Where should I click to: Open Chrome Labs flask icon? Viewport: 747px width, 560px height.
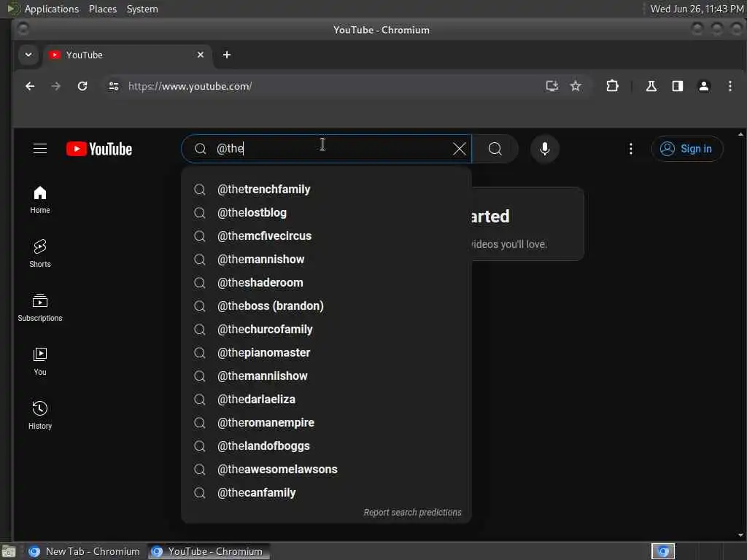pyautogui.click(x=651, y=86)
